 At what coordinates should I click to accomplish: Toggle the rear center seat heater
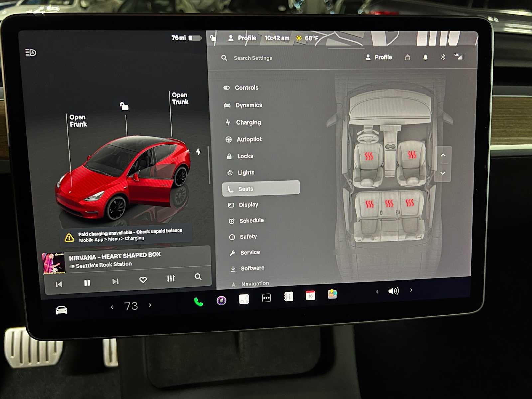(389, 203)
